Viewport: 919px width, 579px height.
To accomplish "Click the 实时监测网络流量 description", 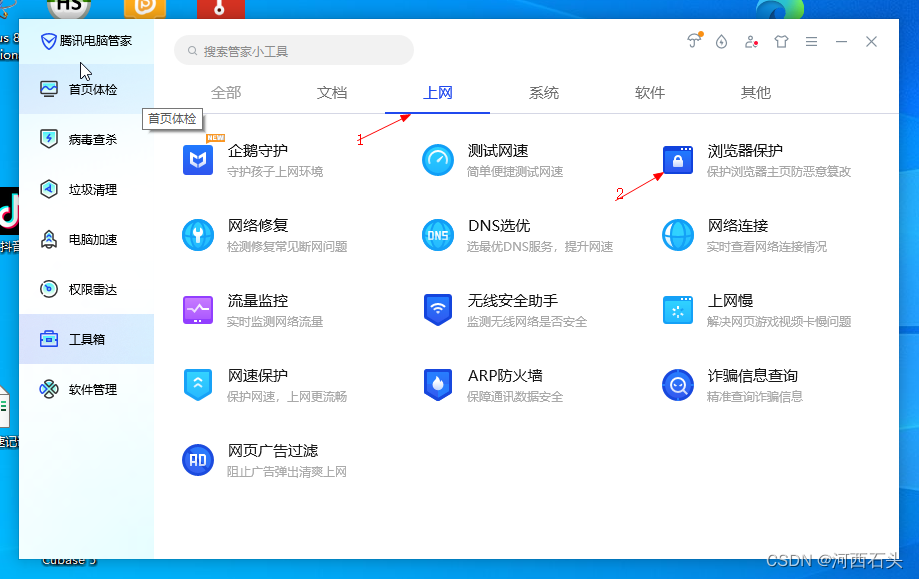I will click(x=275, y=322).
